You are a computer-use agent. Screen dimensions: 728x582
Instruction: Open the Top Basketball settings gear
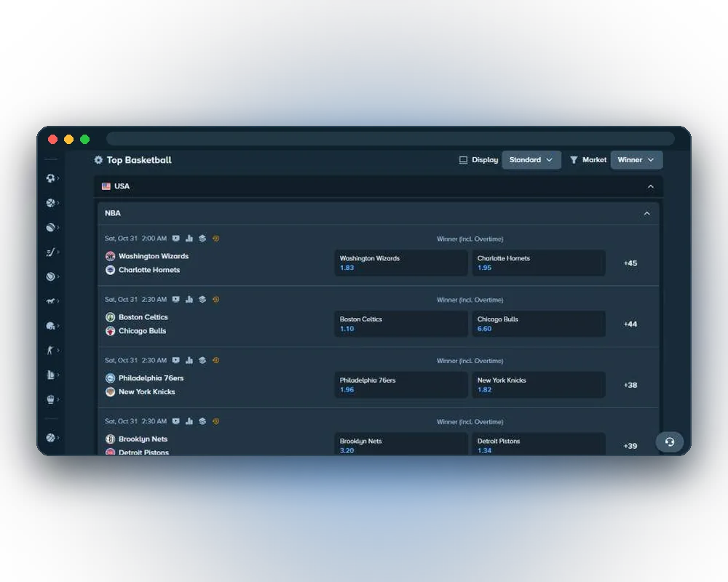(98, 160)
